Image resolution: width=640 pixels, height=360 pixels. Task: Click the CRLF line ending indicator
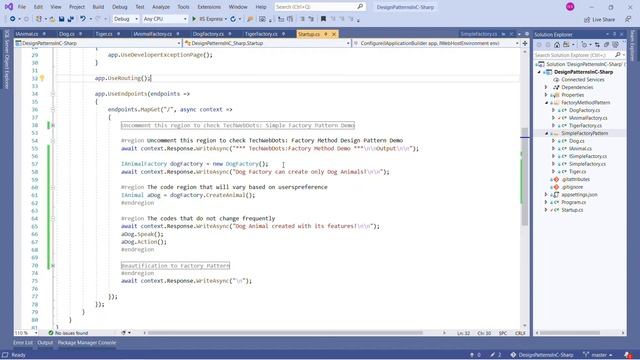click(520, 333)
